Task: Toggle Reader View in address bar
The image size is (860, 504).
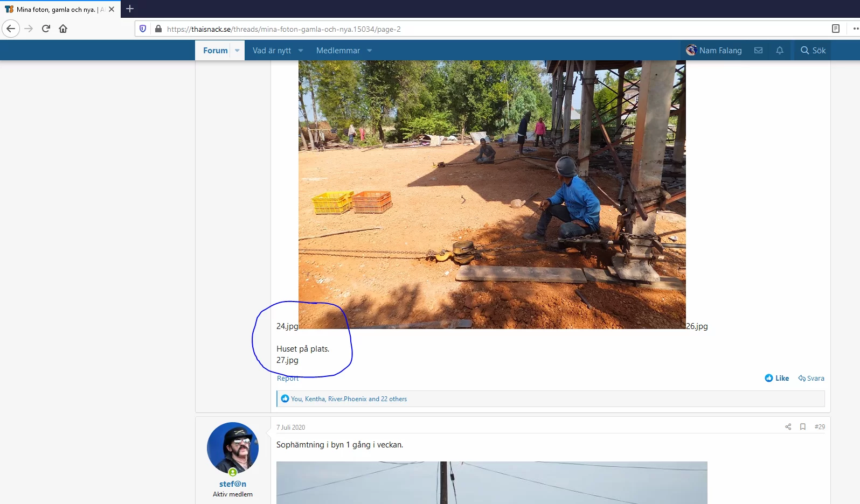Action: [x=835, y=29]
